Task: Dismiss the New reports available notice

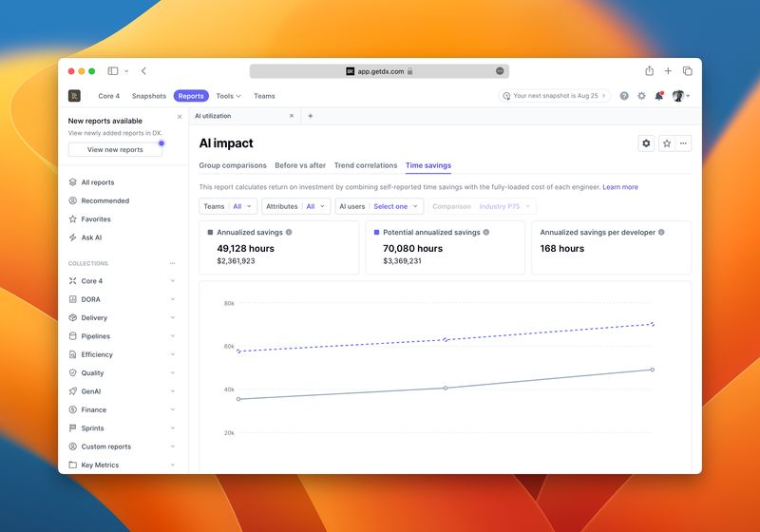Action: 180,118
